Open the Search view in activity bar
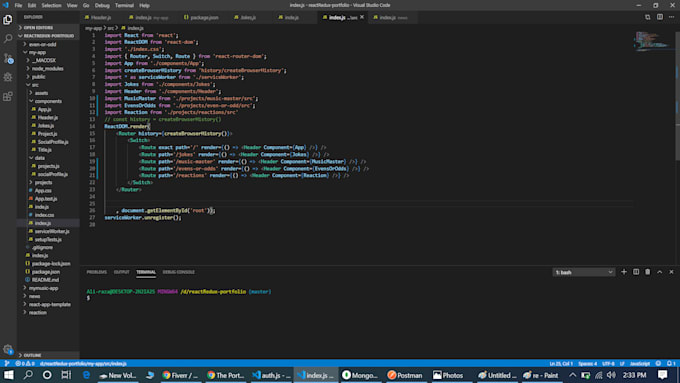Image resolution: width=680 pixels, height=383 pixels. click(7, 39)
